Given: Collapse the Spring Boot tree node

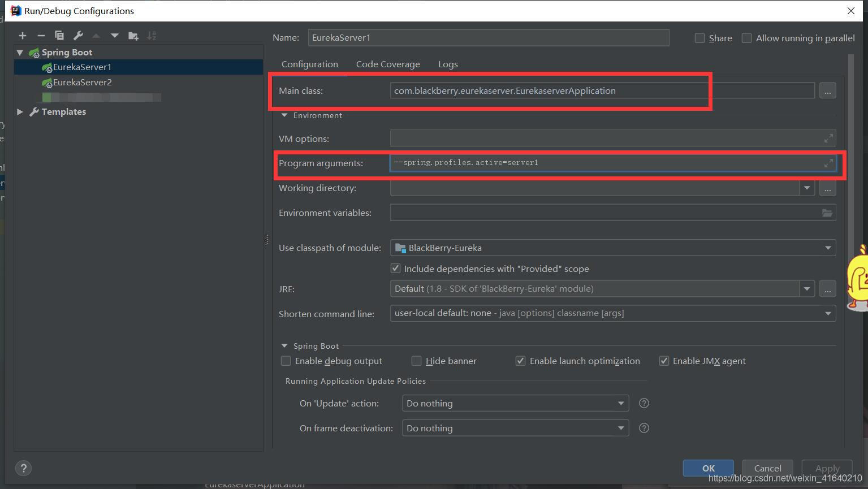Looking at the screenshot, I should click(x=20, y=52).
